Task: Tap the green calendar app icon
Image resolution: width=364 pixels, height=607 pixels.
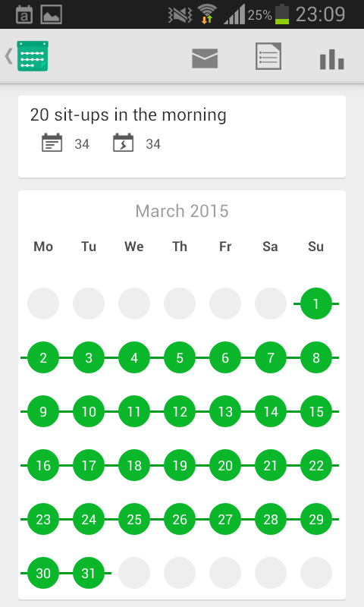Action: tap(33, 56)
